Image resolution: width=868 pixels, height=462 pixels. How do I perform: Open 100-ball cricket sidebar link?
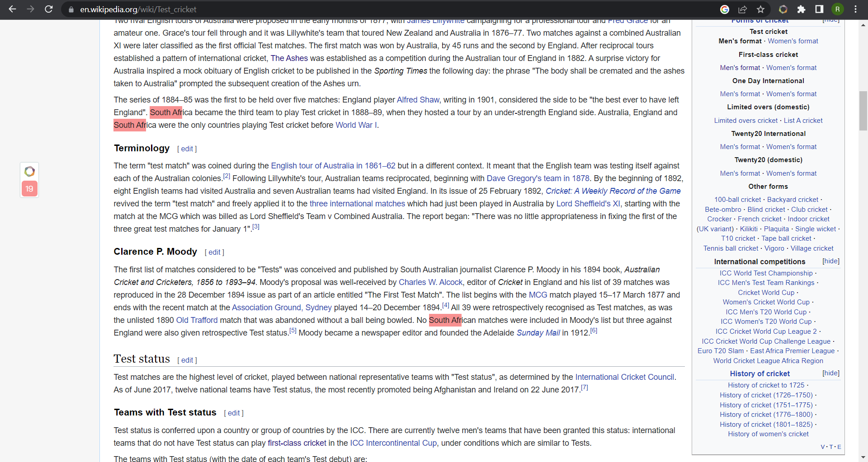point(737,200)
